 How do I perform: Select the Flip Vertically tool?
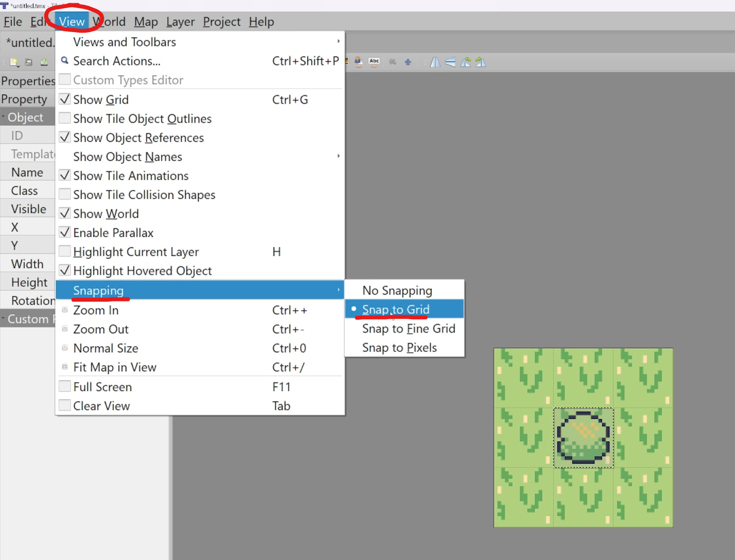tap(450, 62)
